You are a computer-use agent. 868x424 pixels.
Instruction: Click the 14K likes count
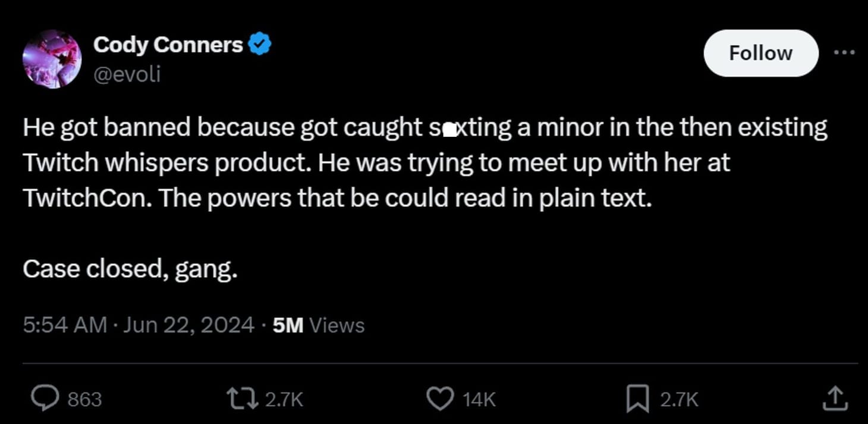(479, 399)
